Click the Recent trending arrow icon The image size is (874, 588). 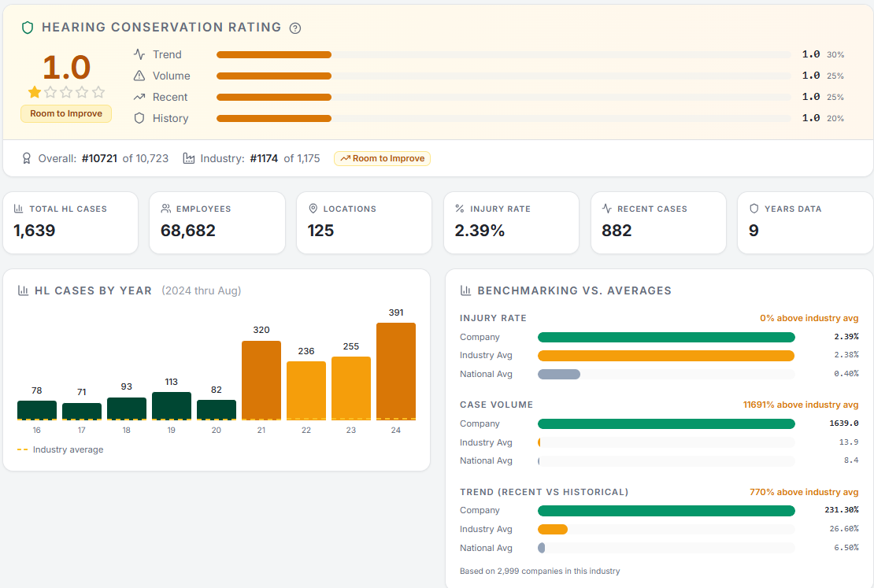(x=139, y=97)
